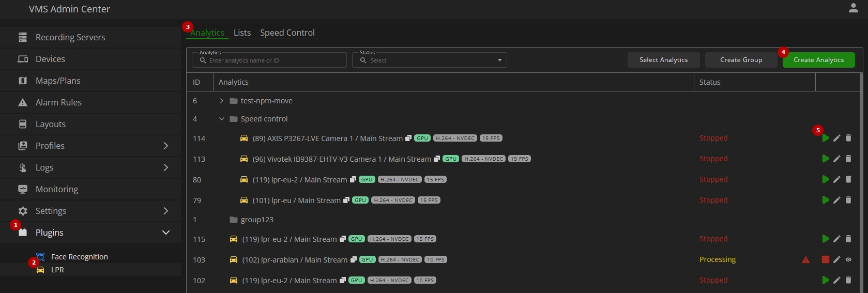Expand the test-npm-move group
The image size is (868, 293).
click(222, 101)
